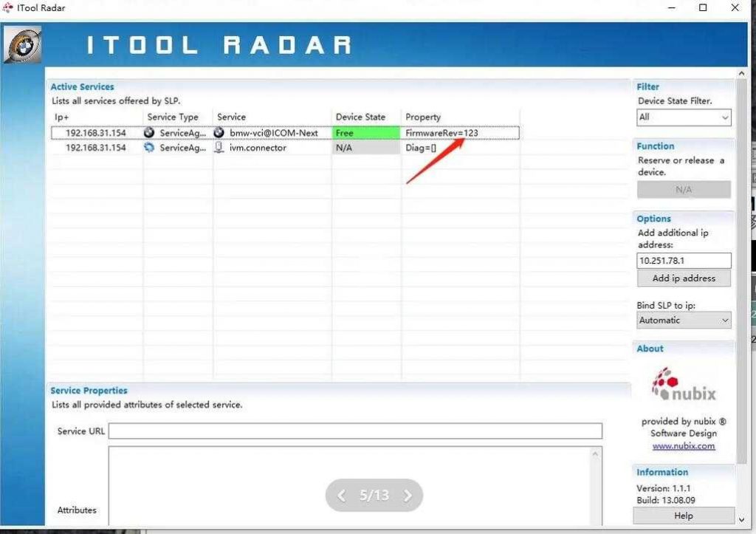Screen dimensions: 756x534
Task: Click the main panel scrollbar down arrow
Action: coord(741,520)
